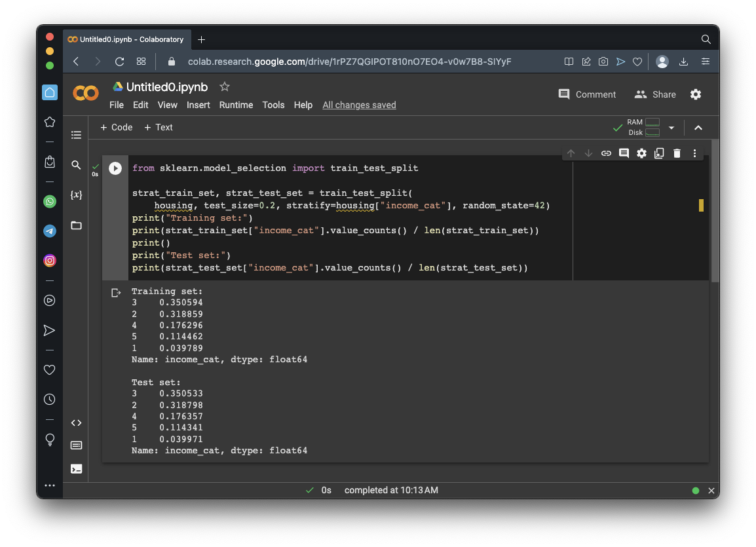Open the Find and replace sidebar icon
Image resolution: width=756 pixels, height=547 pixels.
coord(77,165)
